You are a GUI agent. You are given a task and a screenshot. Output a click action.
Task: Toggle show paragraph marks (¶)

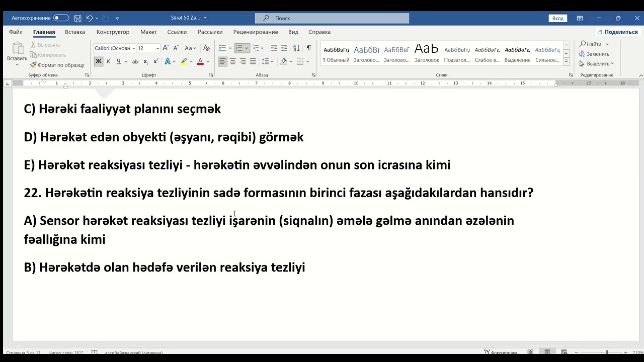(308, 48)
